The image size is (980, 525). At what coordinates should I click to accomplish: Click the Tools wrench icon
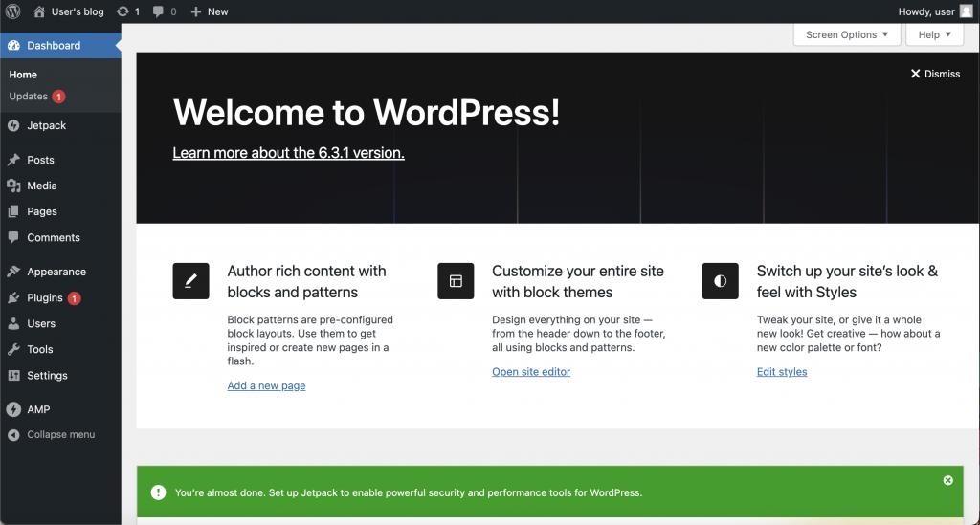(x=13, y=350)
